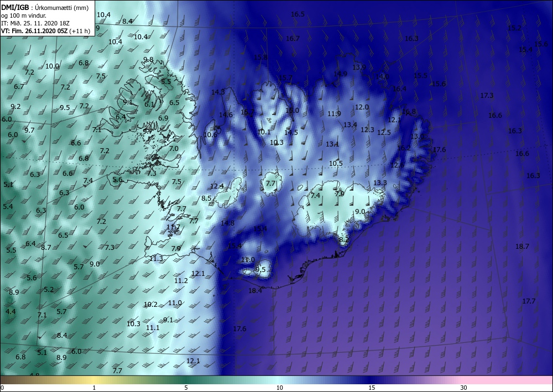The image size is (553, 392).
Task: Click the 10.0 value in the northwest sea
Action: point(52,66)
